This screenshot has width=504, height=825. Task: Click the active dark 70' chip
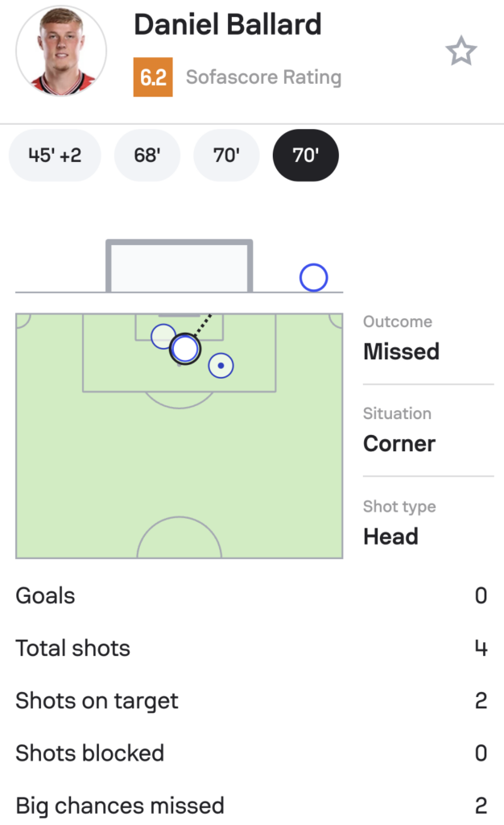pos(306,155)
